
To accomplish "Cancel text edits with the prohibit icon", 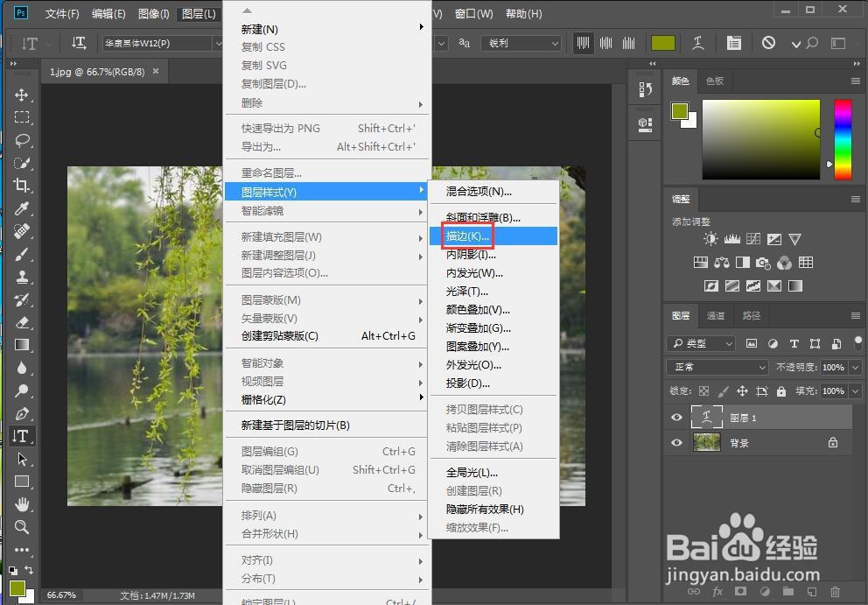I will [x=768, y=42].
